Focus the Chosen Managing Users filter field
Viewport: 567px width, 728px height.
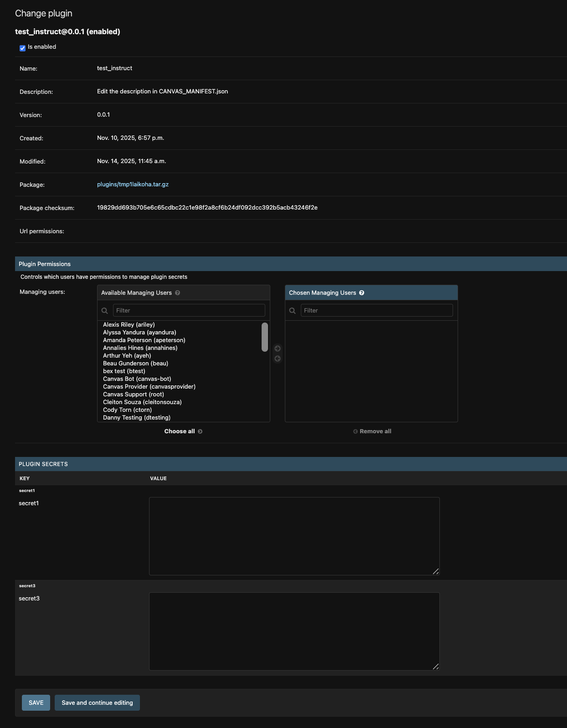pos(377,310)
